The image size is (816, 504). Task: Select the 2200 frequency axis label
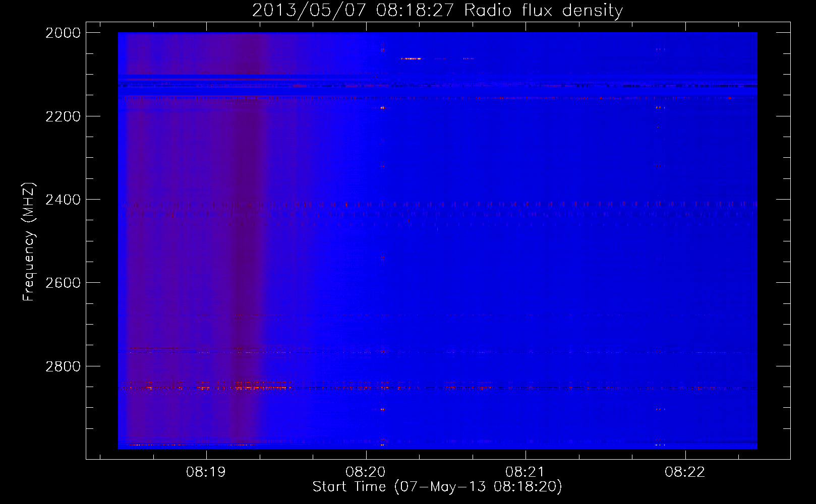(63, 116)
